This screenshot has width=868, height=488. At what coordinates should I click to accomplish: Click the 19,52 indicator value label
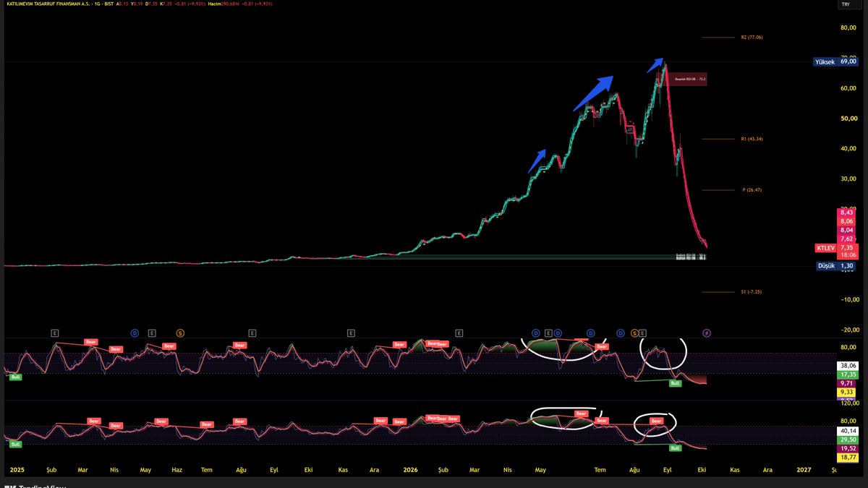(848, 448)
